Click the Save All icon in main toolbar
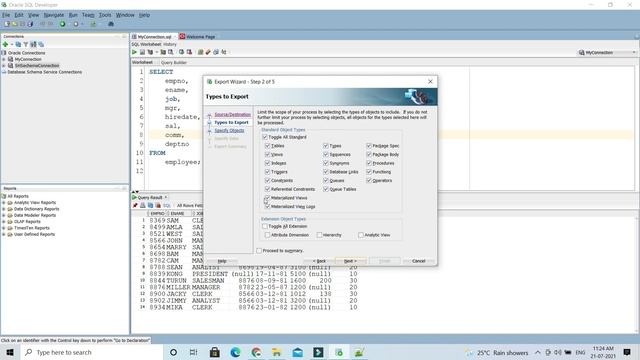This screenshot has width=640, height=360. click(30, 24)
